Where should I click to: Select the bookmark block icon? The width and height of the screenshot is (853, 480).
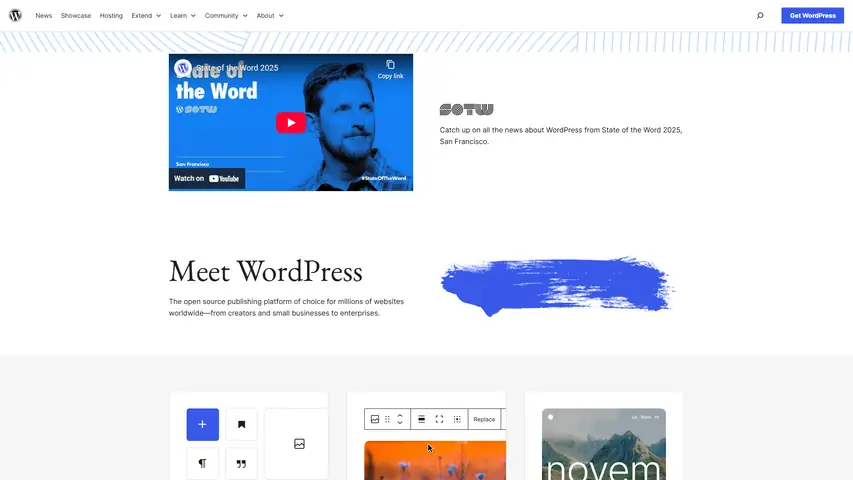241,424
